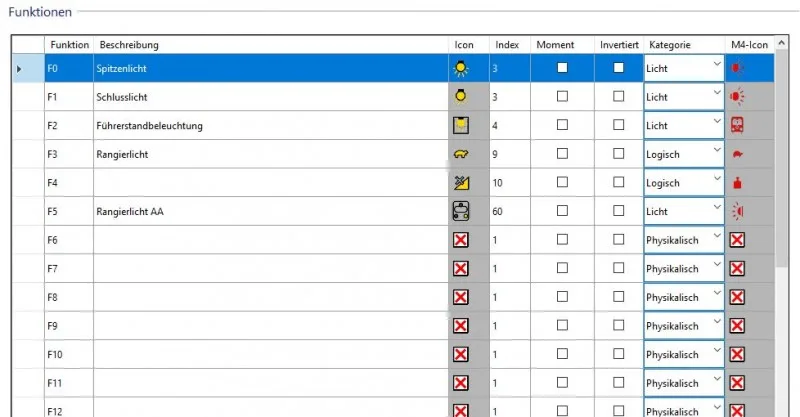Viewport: 800px width, 417px height.
Task: Click the M4-Icon for F2 Führerstandbeleuchtung
Action: click(737, 125)
